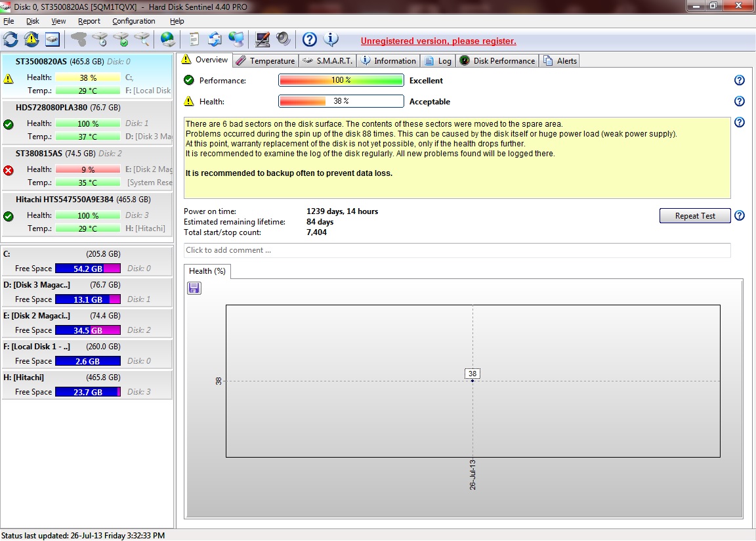
Task: Click the disk with clock toolbar icon
Action: (x=100, y=39)
